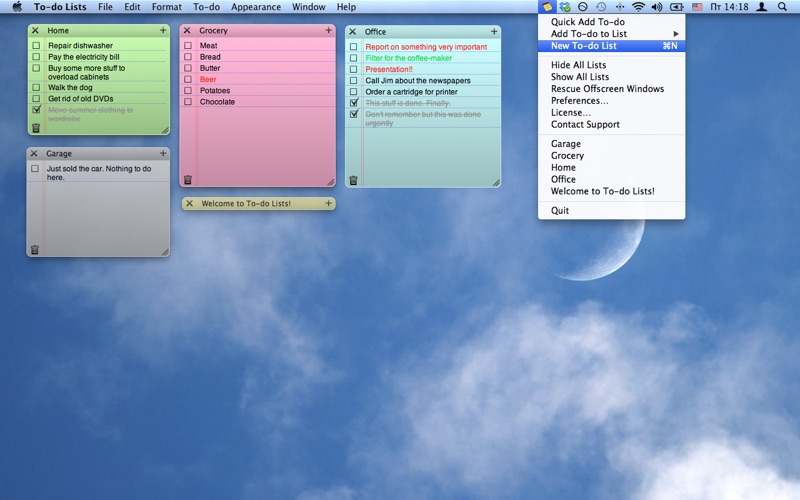
Task: Click Quick Add To-do option
Action: pos(587,22)
